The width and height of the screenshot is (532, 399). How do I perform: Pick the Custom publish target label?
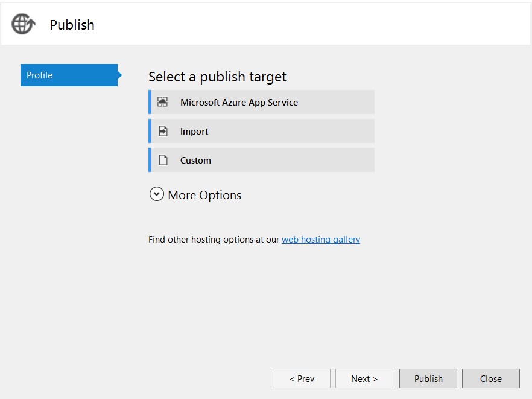tap(195, 161)
